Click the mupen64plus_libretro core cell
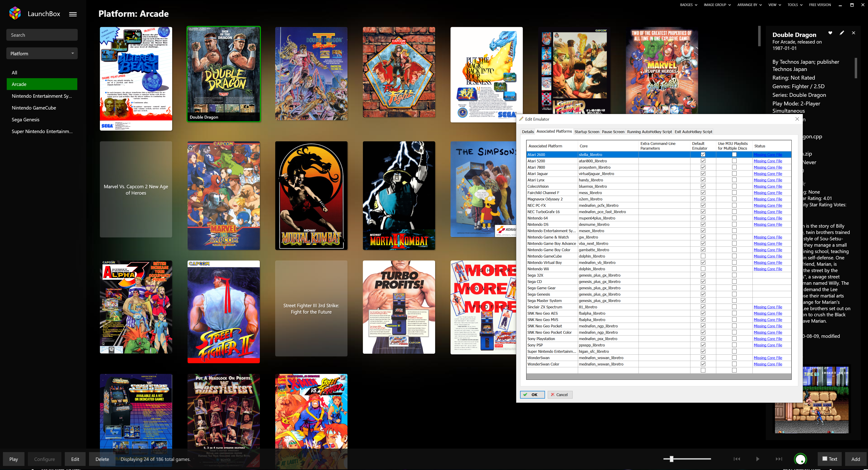 608,218
